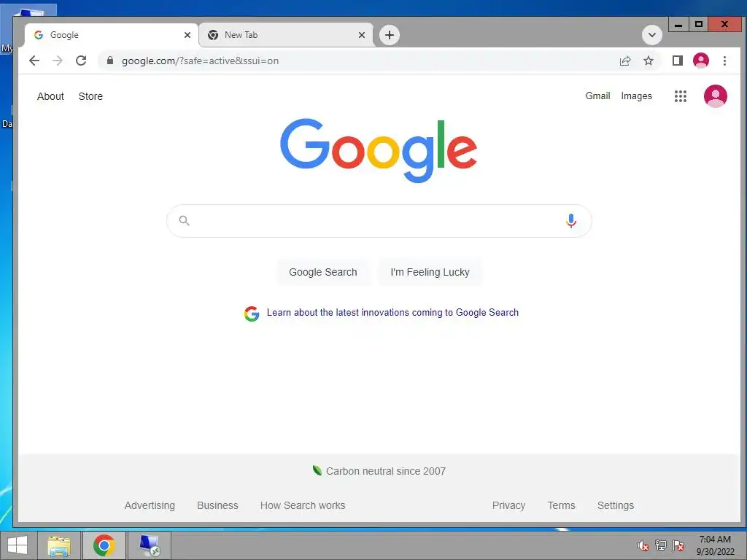Go back using Chrome's back arrow
747x560 pixels.
pos(34,61)
